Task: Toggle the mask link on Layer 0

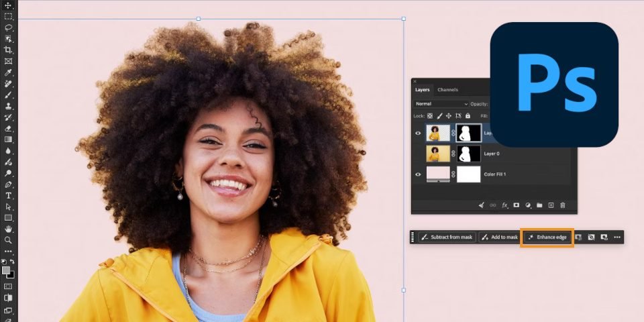Action: click(453, 154)
